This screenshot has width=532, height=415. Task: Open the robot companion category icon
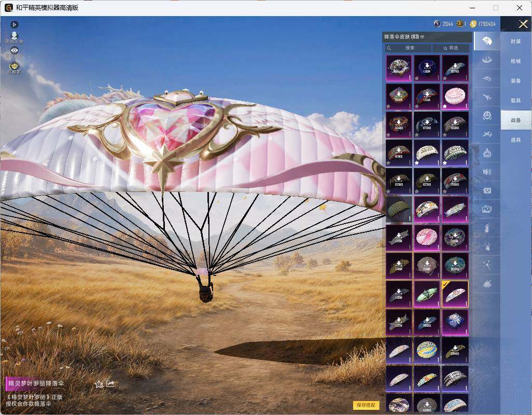point(487,153)
